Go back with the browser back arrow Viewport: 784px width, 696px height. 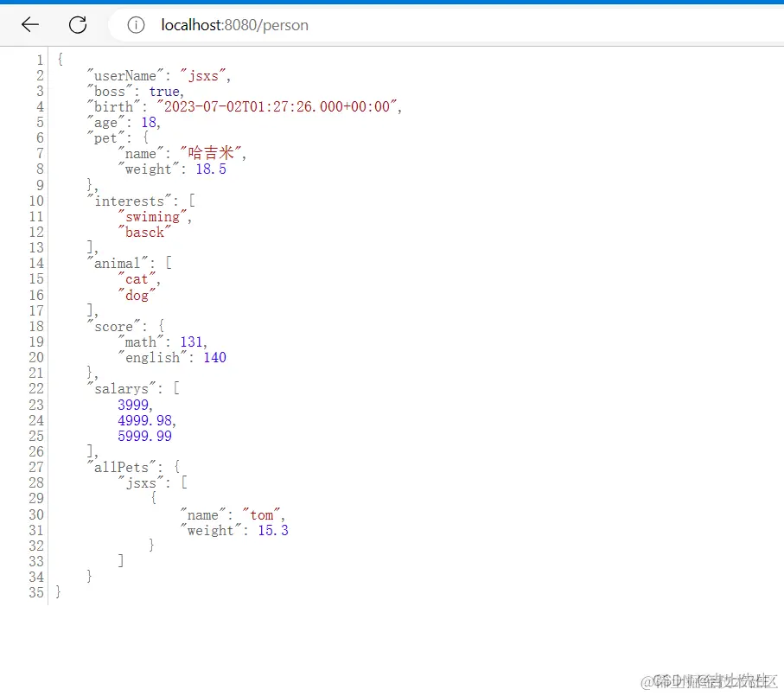[x=30, y=24]
